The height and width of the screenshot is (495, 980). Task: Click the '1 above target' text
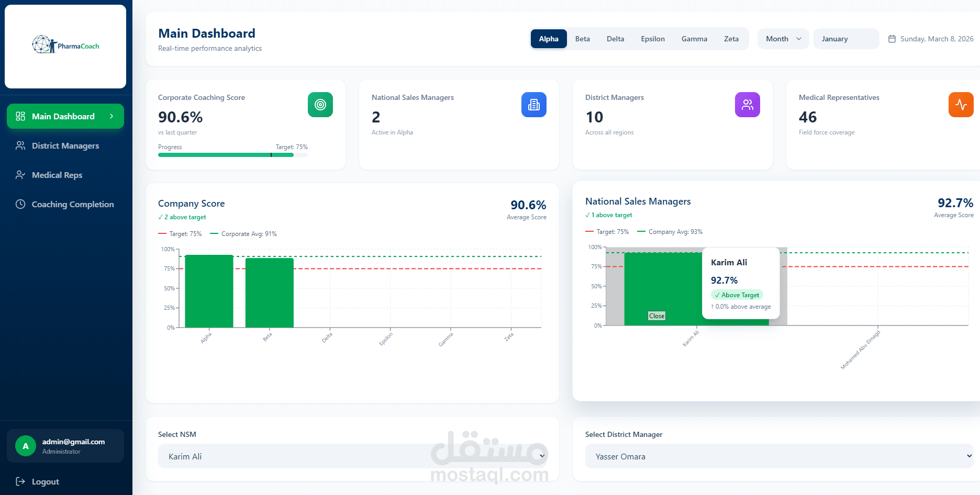coord(609,215)
